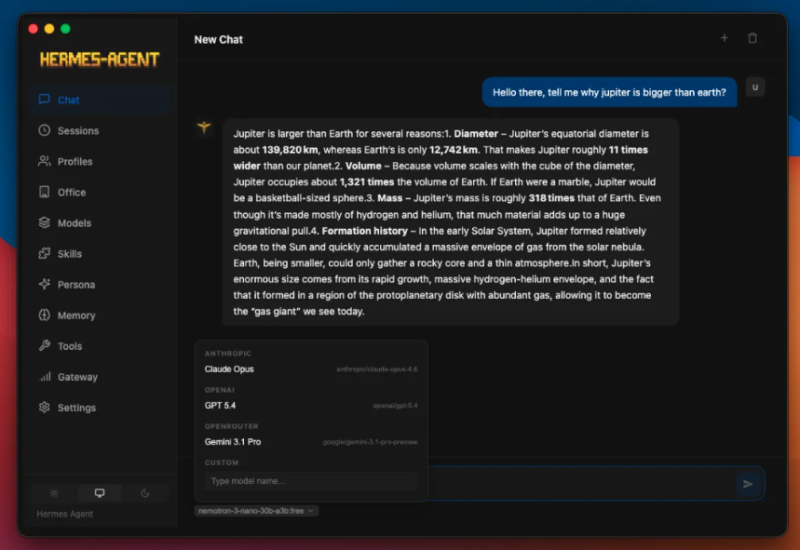Click the openai/gpt-5.4 model ID text
The width and height of the screenshot is (800, 550).
click(x=395, y=406)
